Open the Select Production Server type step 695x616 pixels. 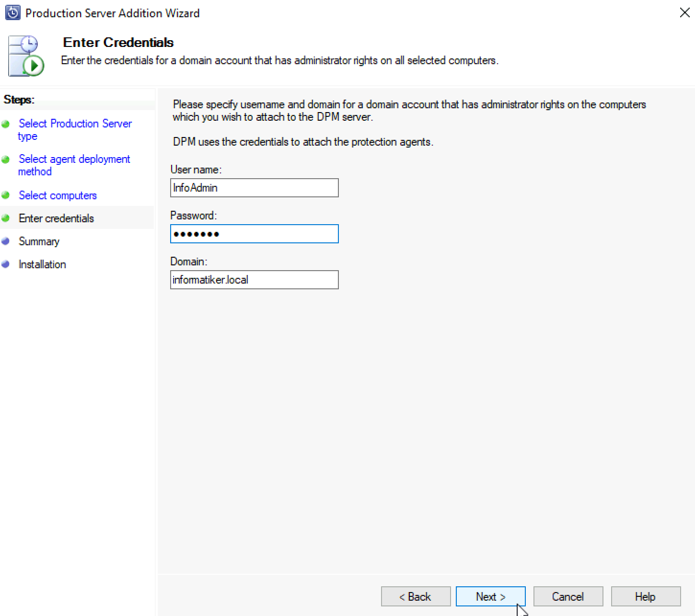tap(75, 130)
